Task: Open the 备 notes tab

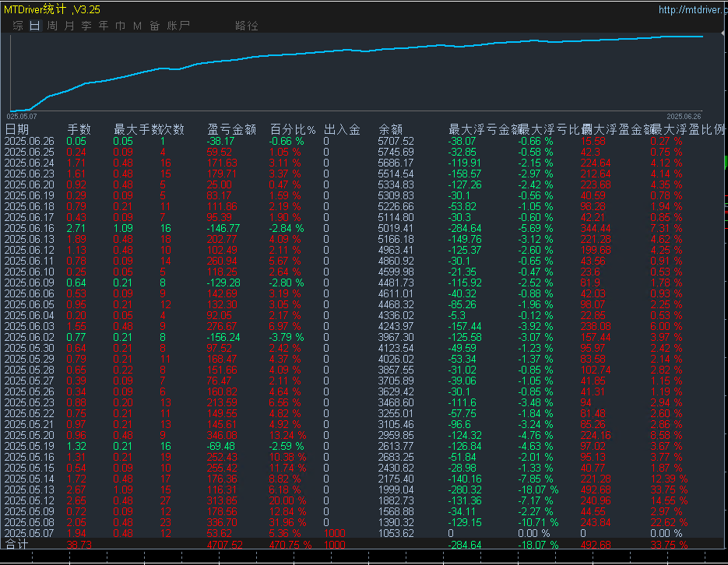Action: point(155,26)
